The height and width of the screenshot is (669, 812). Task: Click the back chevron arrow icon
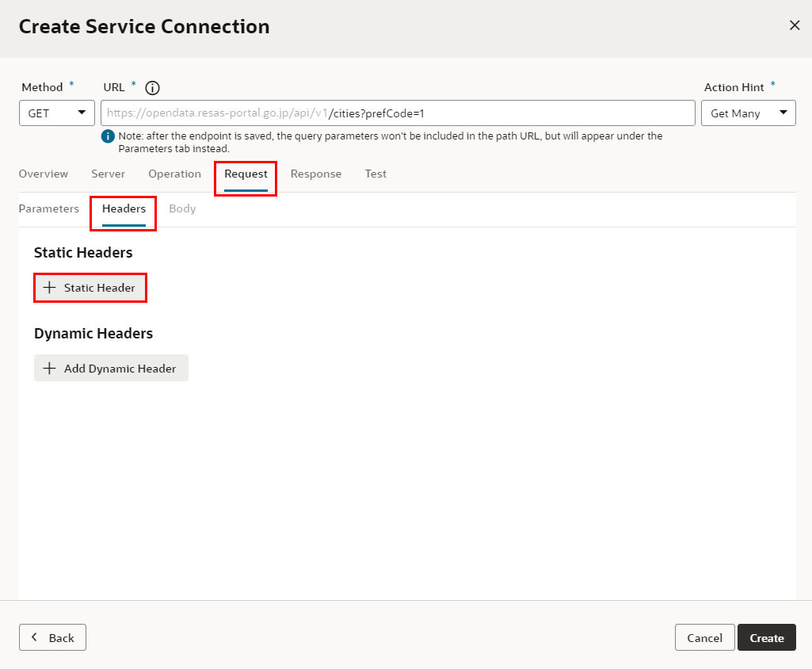(34, 637)
